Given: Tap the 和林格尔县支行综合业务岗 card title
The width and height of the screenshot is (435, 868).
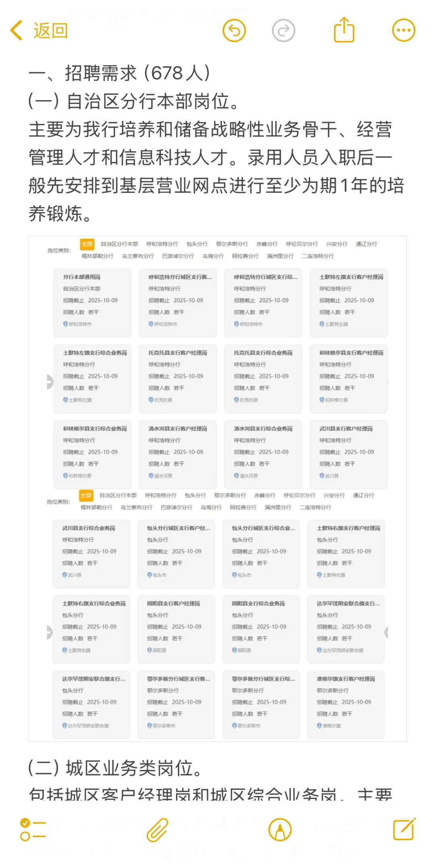Looking at the screenshot, I should click(95, 429).
